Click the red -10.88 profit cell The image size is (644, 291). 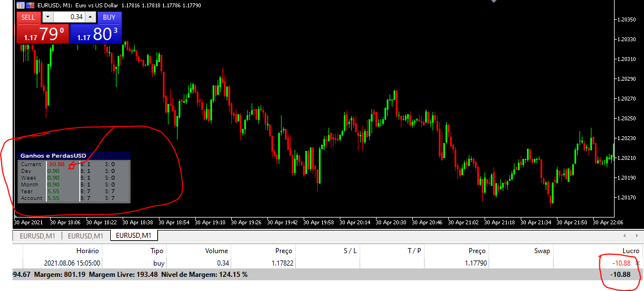pyautogui.click(x=623, y=263)
